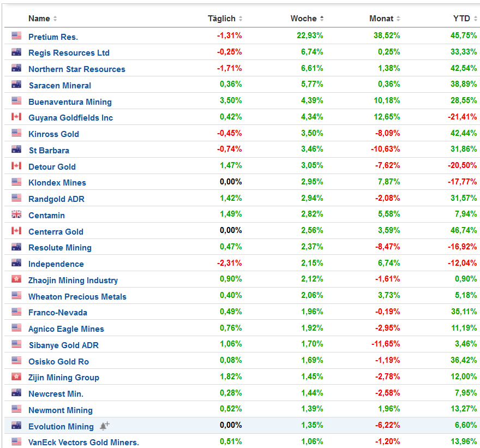The width and height of the screenshot is (480, 448).
Task: Click the Canadian flag next to Detour Gold
Action: [16, 166]
